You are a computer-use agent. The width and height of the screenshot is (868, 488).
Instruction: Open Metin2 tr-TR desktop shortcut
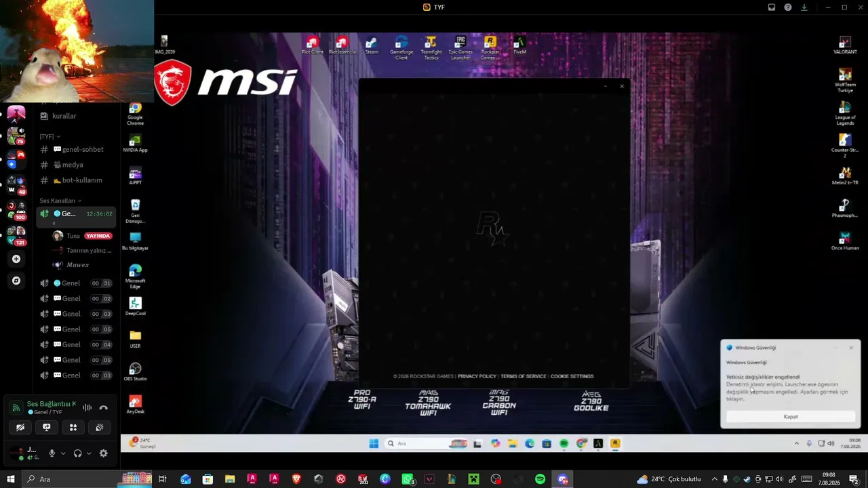pyautogui.click(x=845, y=176)
